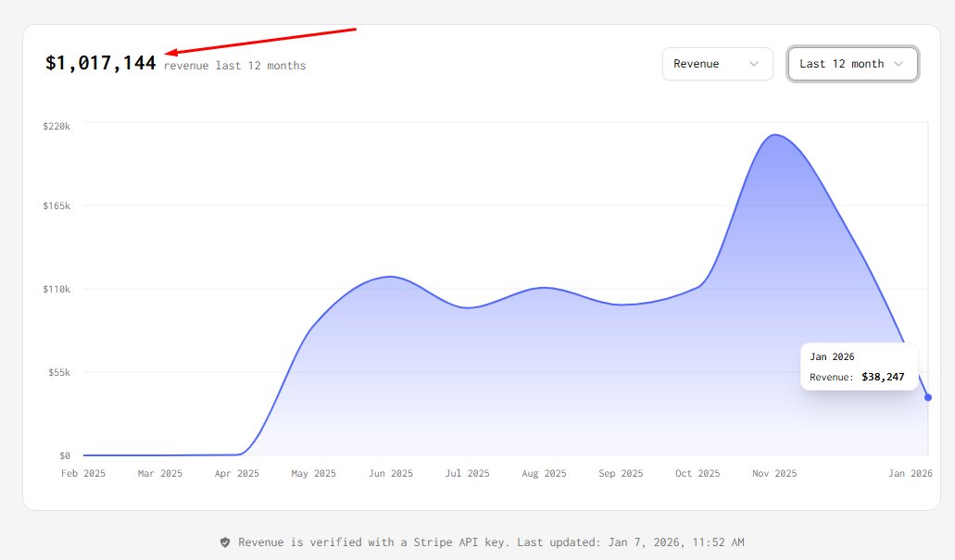Click the $220k y-axis label
This screenshot has height=560, width=955.
[57, 126]
